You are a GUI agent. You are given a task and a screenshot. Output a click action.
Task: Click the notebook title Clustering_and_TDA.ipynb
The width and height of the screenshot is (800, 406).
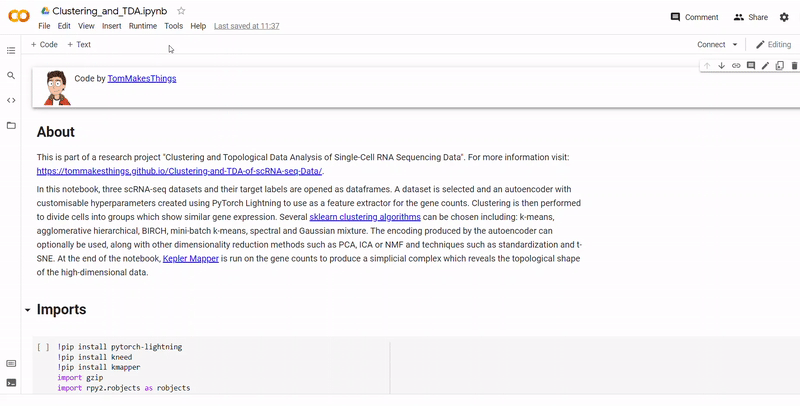pos(110,11)
